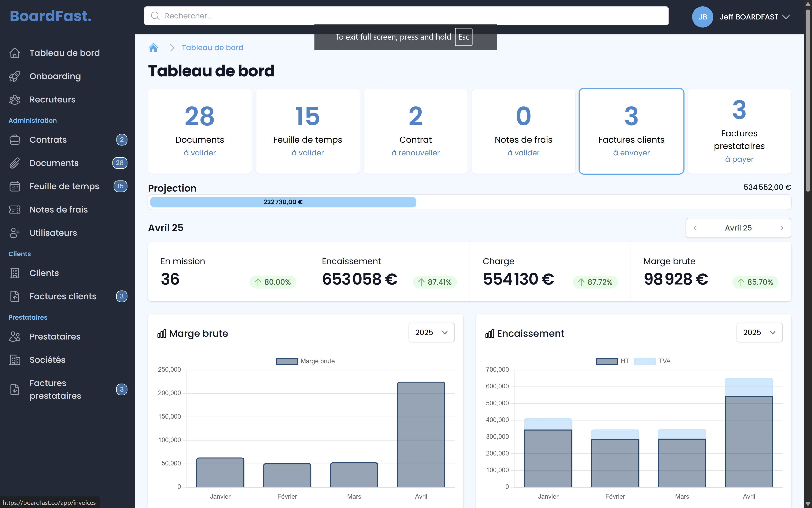Click the Utilisateurs add-user icon
Viewport: 812px width, 508px height.
tap(15, 233)
